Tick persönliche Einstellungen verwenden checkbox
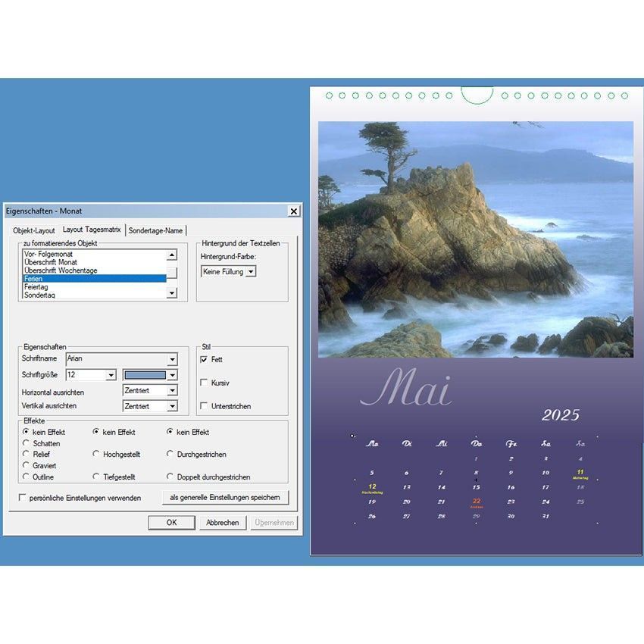The height and width of the screenshot is (644, 644). [23, 498]
